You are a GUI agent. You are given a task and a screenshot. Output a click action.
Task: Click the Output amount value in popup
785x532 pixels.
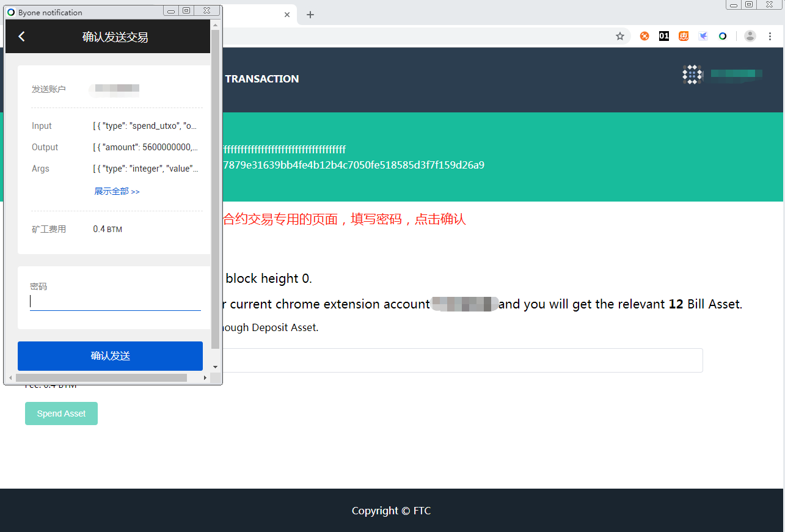click(145, 147)
